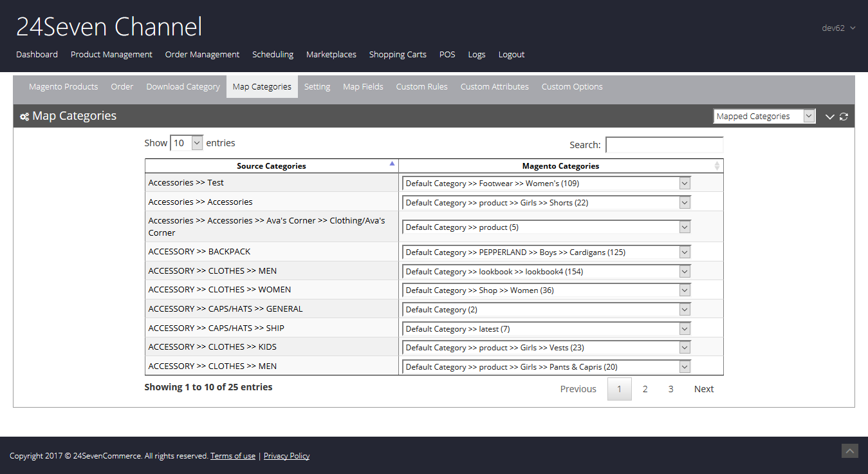Sort by Source Categories column arrow

coord(392,164)
